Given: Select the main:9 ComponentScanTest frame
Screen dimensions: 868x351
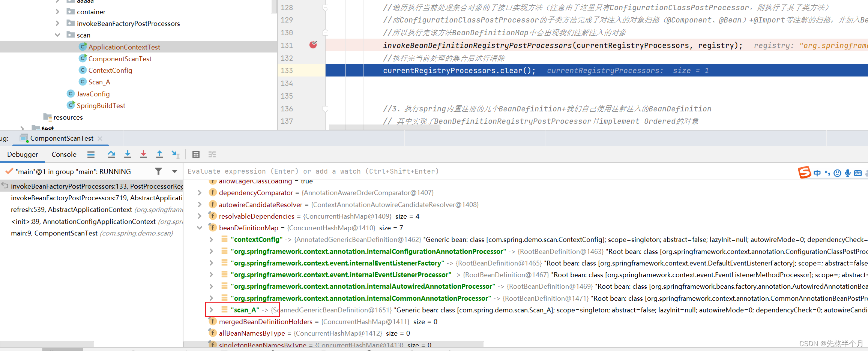Looking at the screenshot, I should [x=92, y=233].
